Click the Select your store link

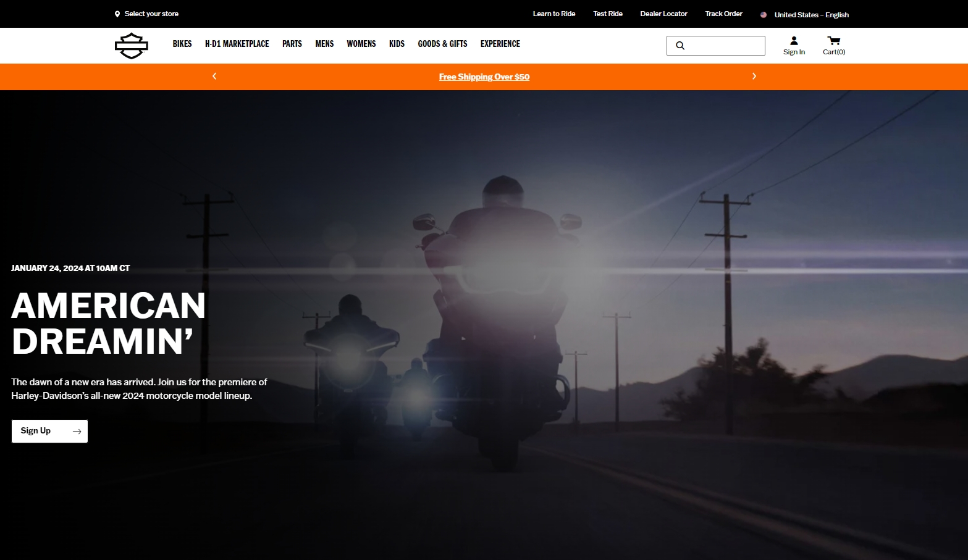(x=151, y=14)
